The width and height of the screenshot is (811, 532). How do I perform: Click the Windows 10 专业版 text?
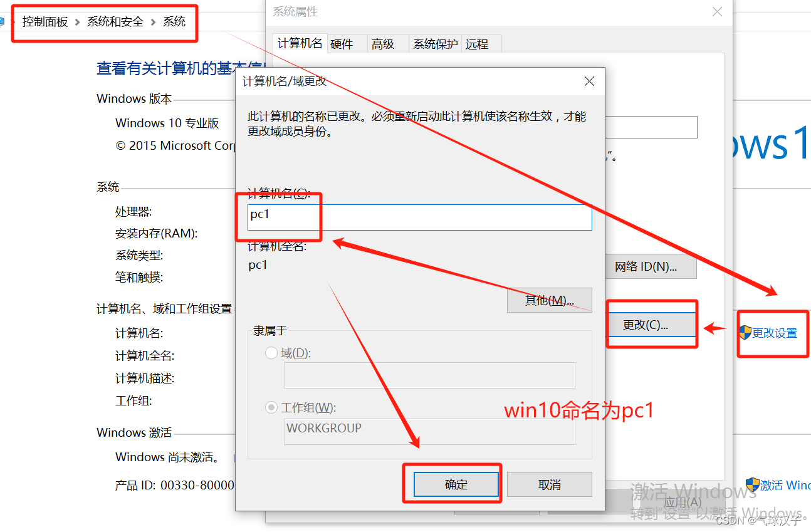tap(167, 123)
